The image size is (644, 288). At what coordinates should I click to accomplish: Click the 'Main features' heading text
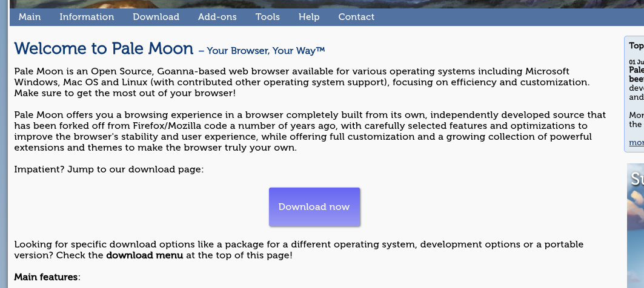[45, 277]
